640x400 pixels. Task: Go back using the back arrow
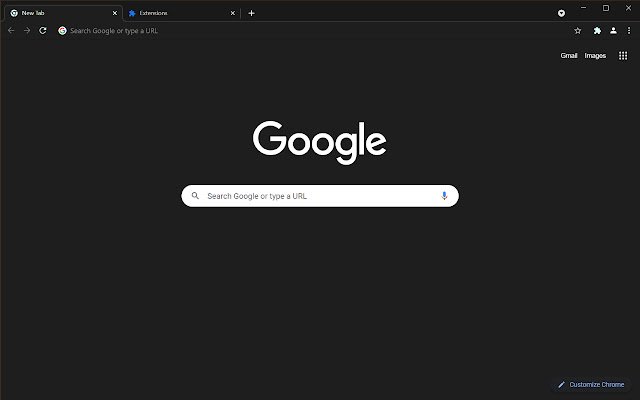[11, 31]
